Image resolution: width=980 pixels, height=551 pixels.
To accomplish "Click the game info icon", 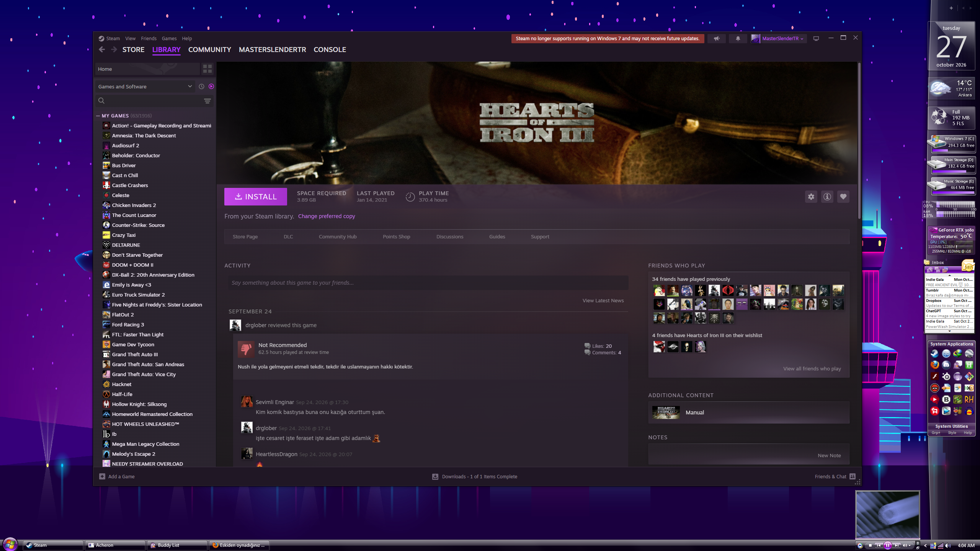I will click(827, 197).
